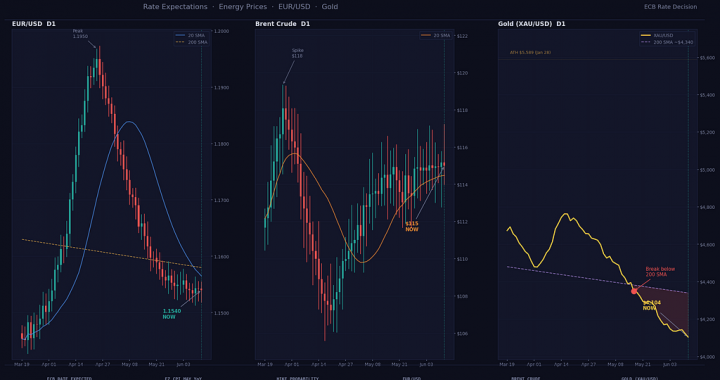Click the '1.1540 NOW' price label

coord(172,314)
